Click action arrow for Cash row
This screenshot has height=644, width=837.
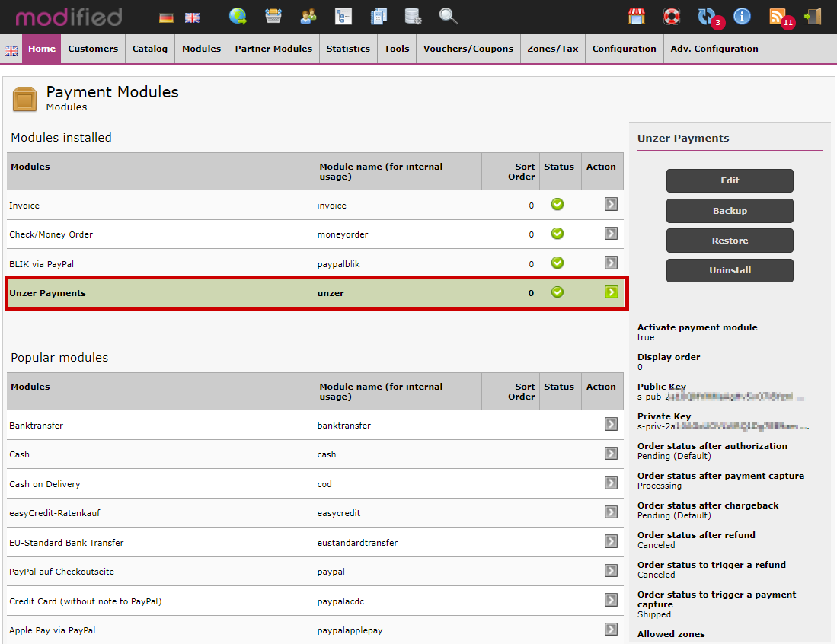612,454
